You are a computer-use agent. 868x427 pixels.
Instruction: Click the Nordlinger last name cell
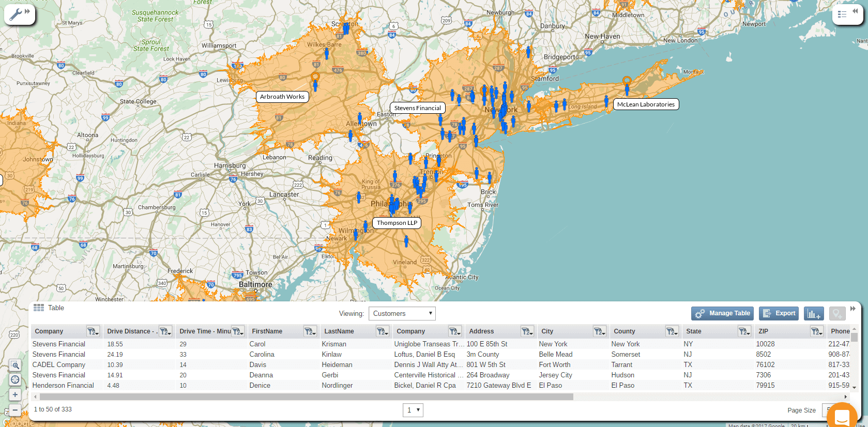coord(337,385)
